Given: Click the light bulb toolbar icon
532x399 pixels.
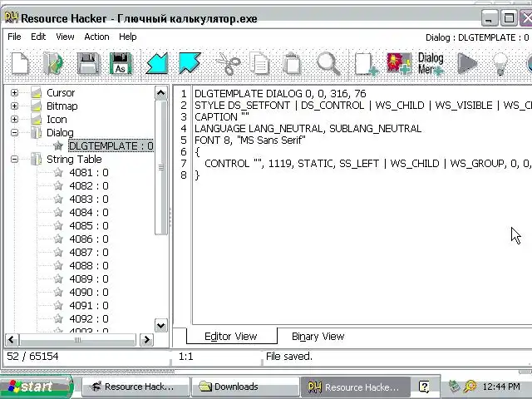Looking at the screenshot, I should 500,64.
